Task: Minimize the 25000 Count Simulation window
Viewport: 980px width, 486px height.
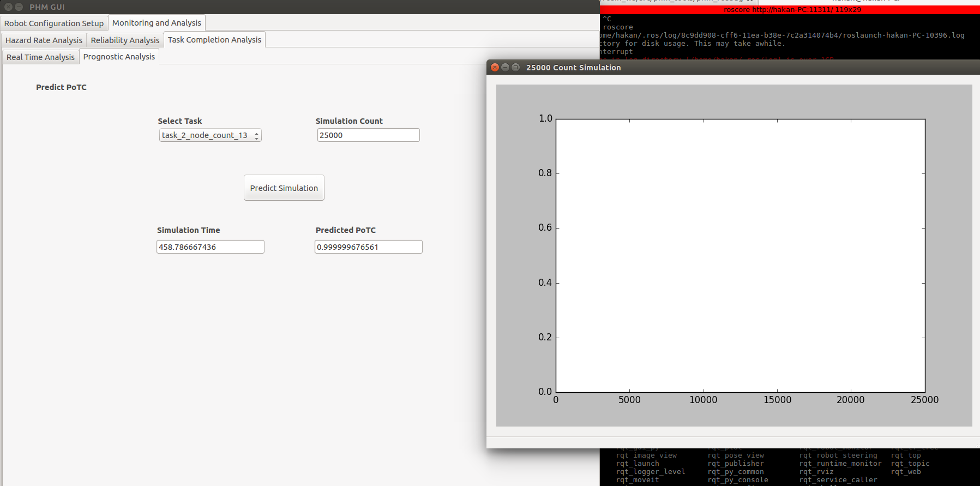Action: tap(505, 68)
